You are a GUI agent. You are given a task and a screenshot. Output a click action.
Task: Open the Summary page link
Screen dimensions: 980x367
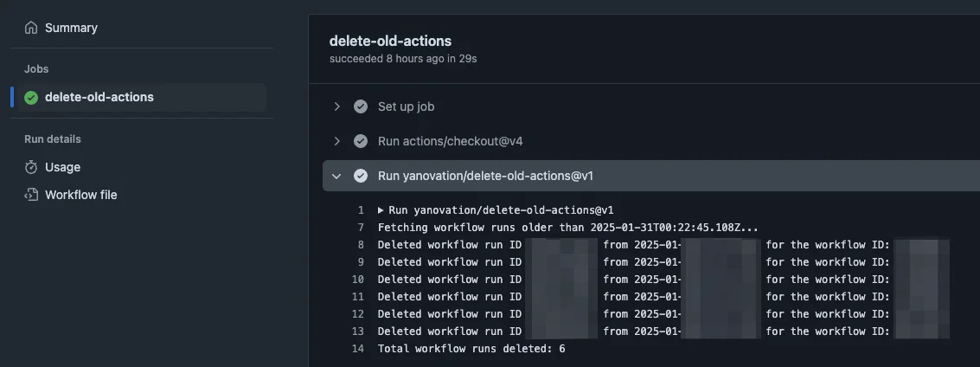(71, 28)
